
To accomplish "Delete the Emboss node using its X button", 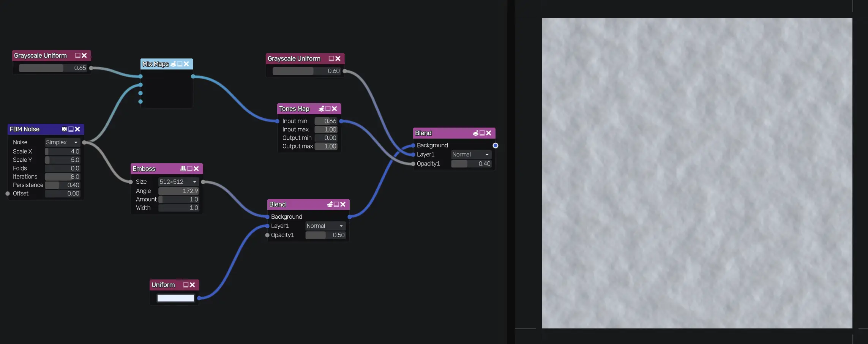I will point(196,169).
